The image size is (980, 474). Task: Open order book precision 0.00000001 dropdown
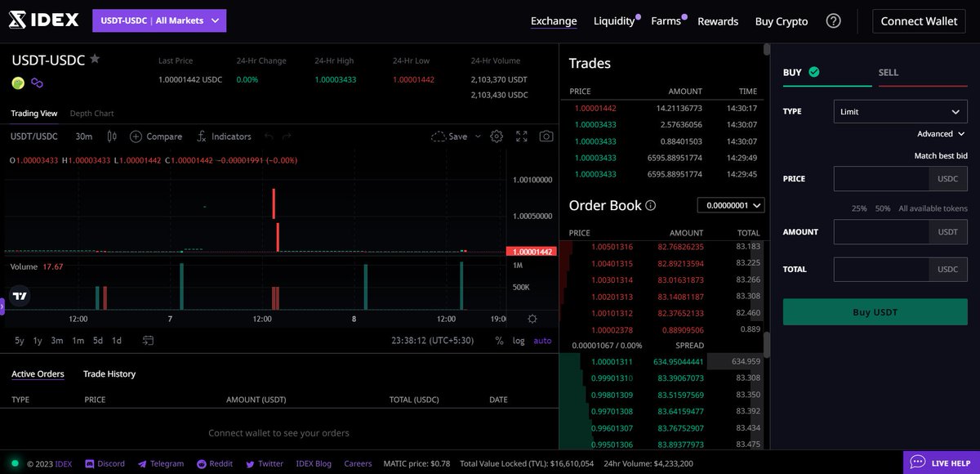click(731, 205)
